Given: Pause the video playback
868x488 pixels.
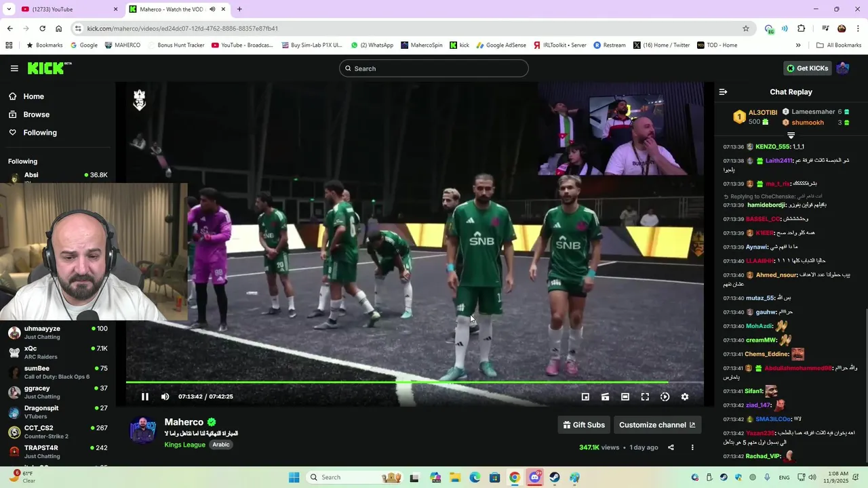Looking at the screenshot, I should pyautogui.click(x=144, y=396).
